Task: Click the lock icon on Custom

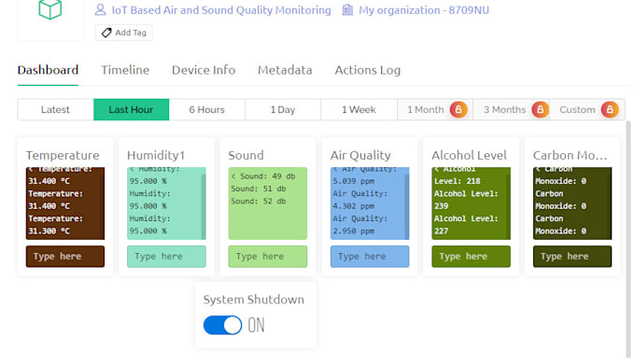Action: pos(610,109)
